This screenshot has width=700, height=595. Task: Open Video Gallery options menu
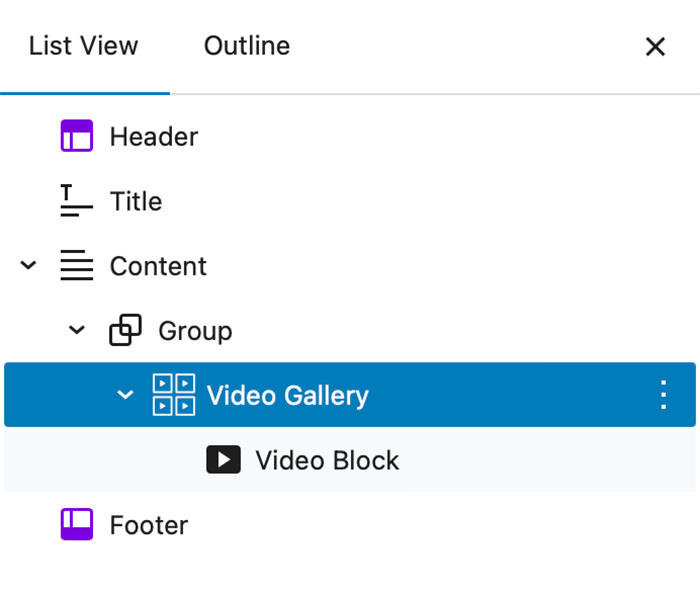coord(663,395)
